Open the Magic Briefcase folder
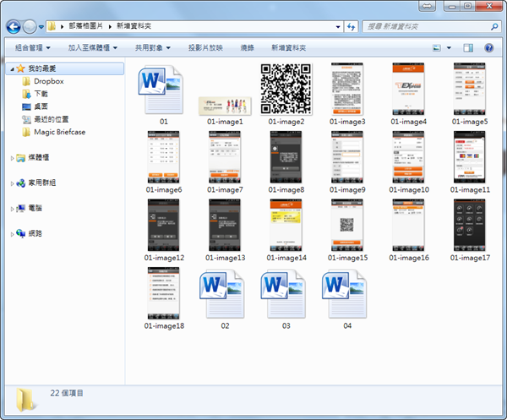The height and width of the screenshot is (420, 507). pyautogui.click(x=59, y=132)
